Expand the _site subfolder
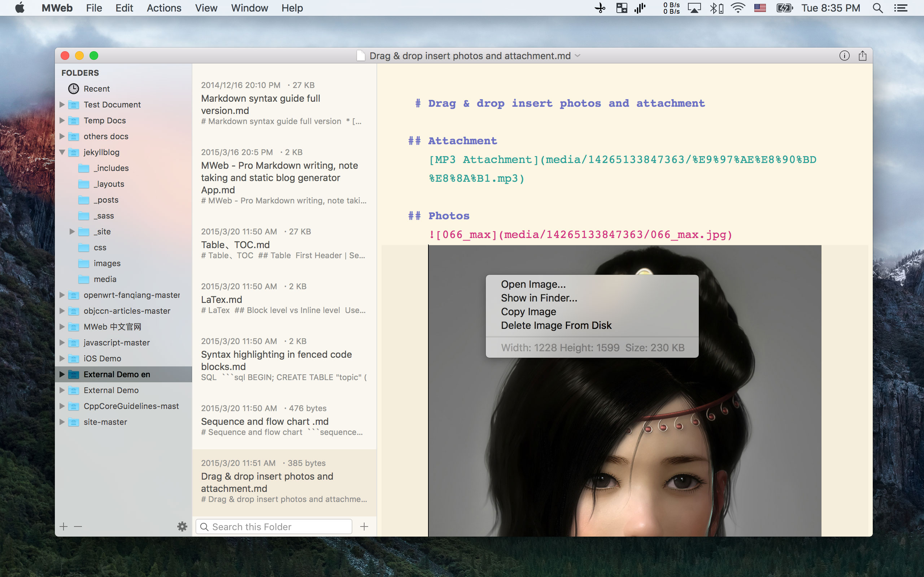Screen dimensions: 924x577 pos(72,232)
